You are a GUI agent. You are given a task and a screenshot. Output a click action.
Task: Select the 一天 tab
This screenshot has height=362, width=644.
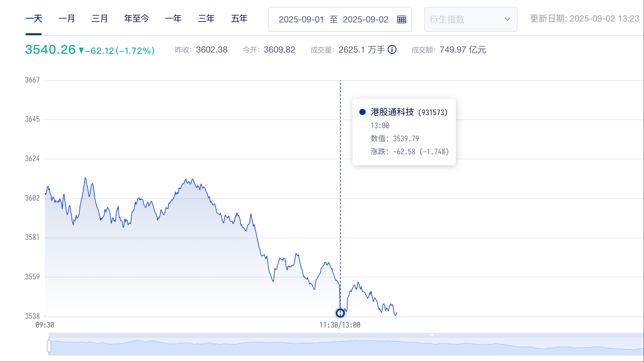tap(34, 19)
